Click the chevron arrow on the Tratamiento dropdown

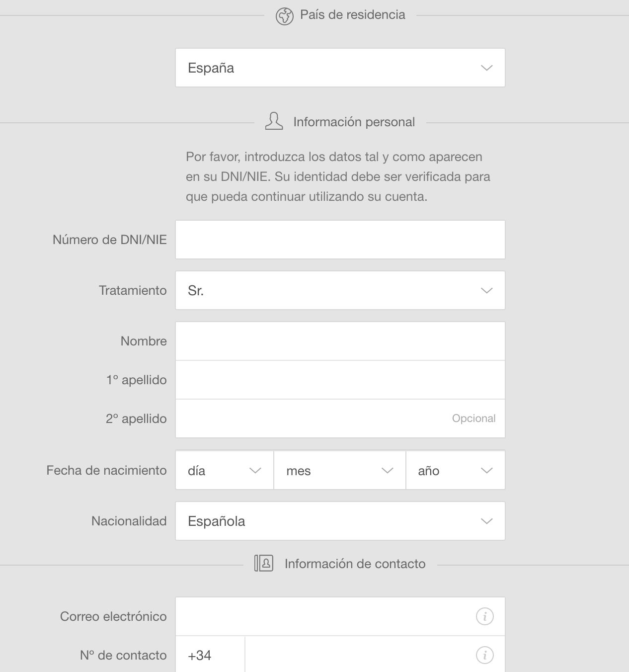pos(487,290)
